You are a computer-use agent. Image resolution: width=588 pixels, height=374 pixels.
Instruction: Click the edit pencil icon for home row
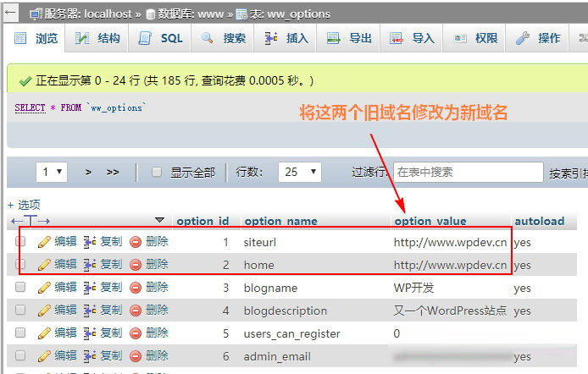tap(44, 265)
